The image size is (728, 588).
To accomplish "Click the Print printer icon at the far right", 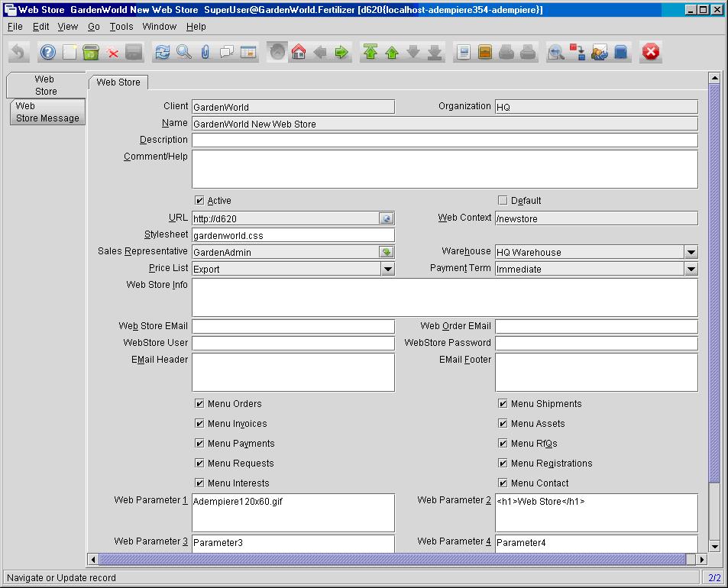I will click(x=528, y=52).
